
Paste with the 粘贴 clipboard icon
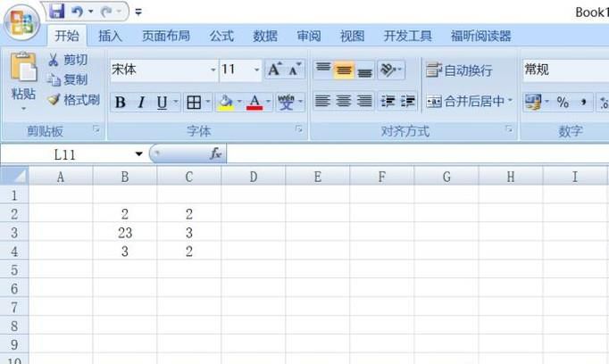coord(23,67)
